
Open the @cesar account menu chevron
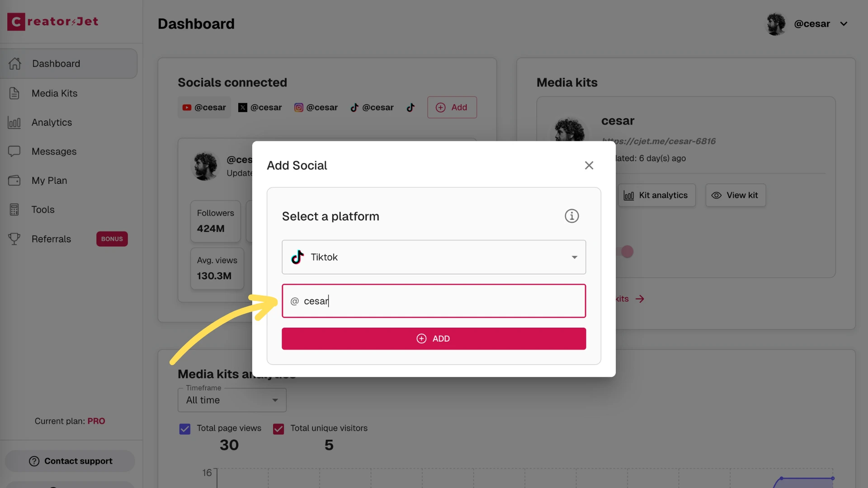tap(844, 23)
